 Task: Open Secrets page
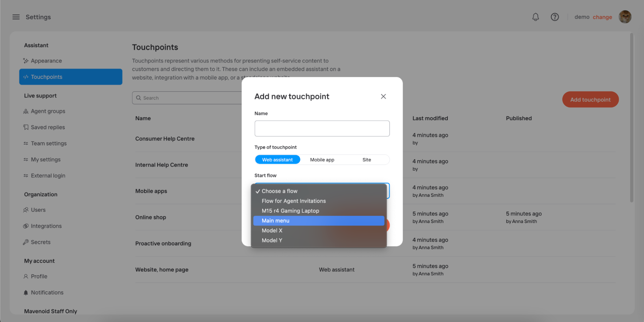pos(71,242)
